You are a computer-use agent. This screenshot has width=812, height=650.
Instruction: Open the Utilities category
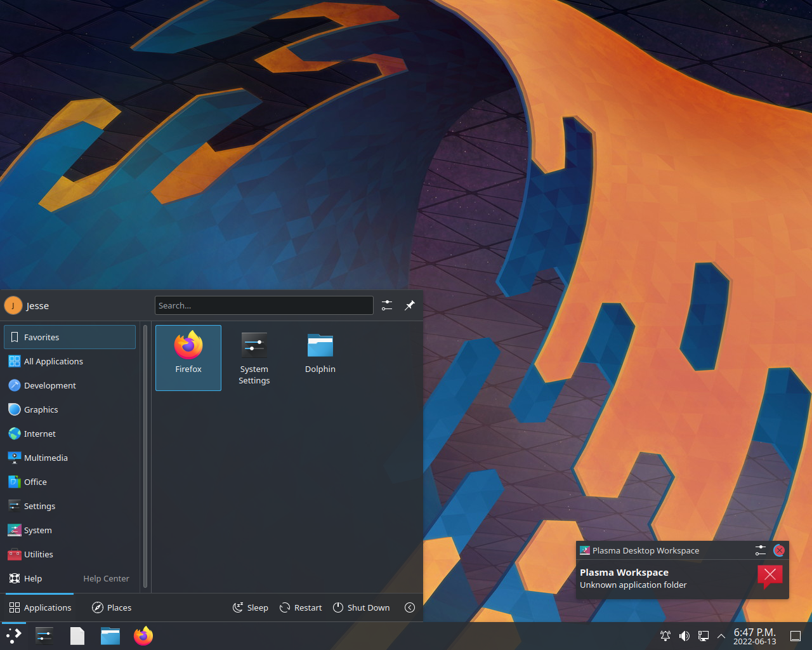(x=70, y=554)
